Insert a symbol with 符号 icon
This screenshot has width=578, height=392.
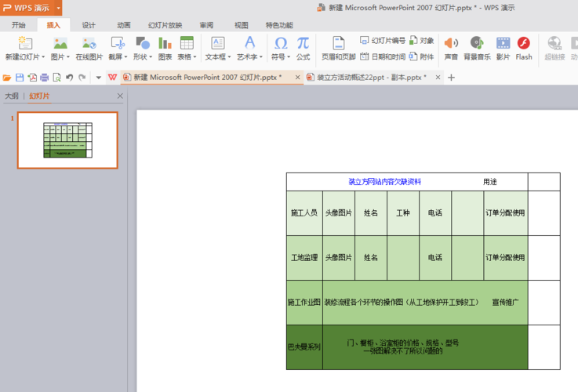pyautogui.click(x=281, y=43)
